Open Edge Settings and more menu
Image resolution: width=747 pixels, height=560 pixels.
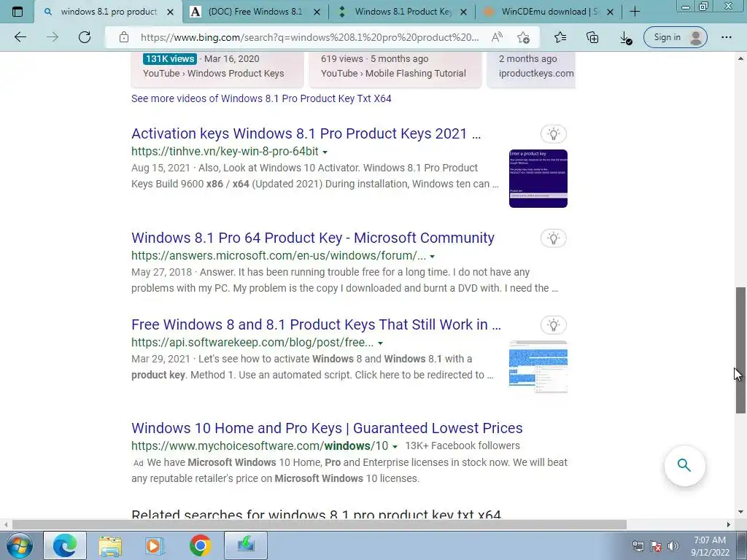726,37
